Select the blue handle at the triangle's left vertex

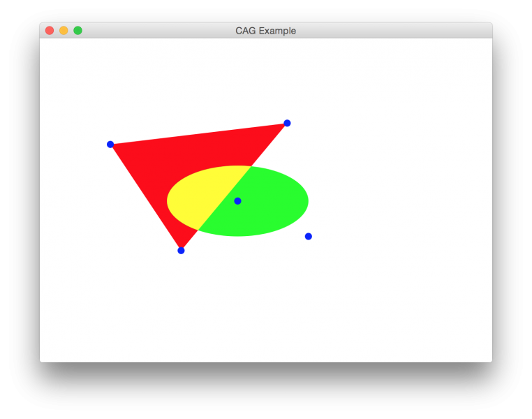tap(110, 145)
